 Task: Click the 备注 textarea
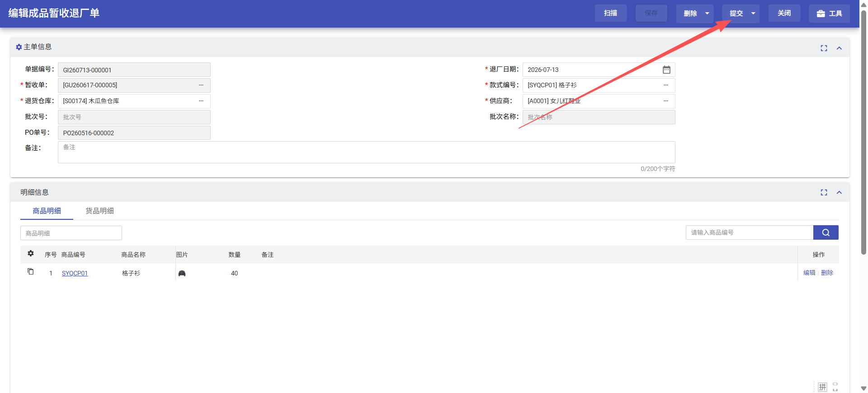367,152
